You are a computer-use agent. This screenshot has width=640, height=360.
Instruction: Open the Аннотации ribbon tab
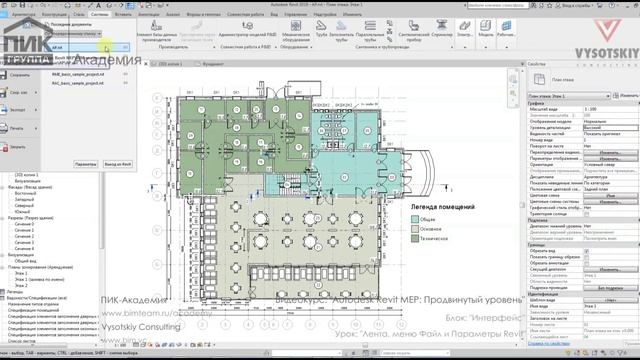click(149, 14)
